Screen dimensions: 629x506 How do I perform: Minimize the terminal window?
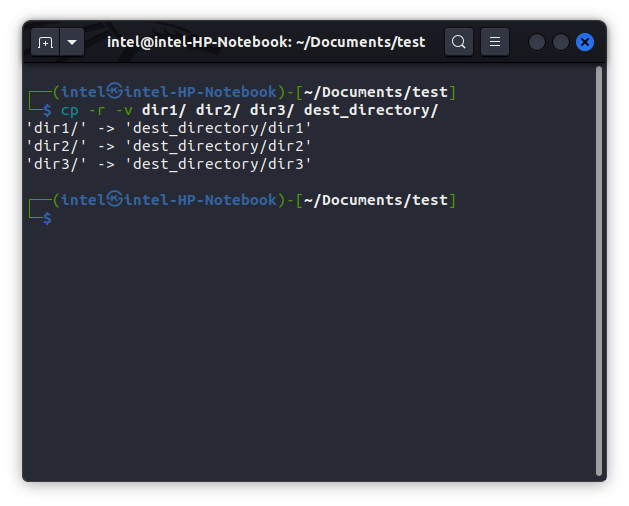[537, 42]
